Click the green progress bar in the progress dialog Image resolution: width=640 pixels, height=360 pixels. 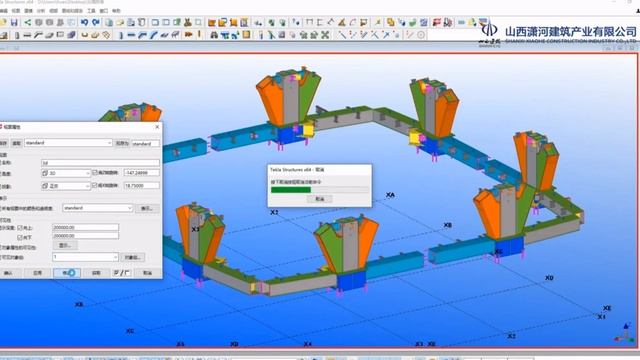[x=291, y=190]
